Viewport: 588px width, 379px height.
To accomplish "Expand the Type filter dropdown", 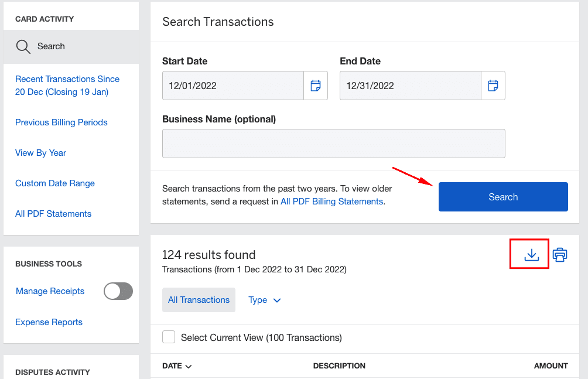I will click(x=264, y=300).
